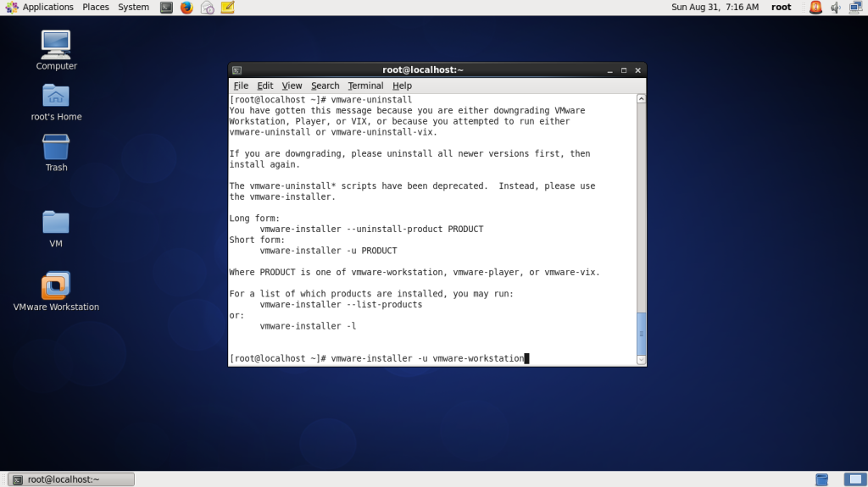This screenshot has width=868, height=487.
Task: Open the network connection tray icon
Action: 855,7
